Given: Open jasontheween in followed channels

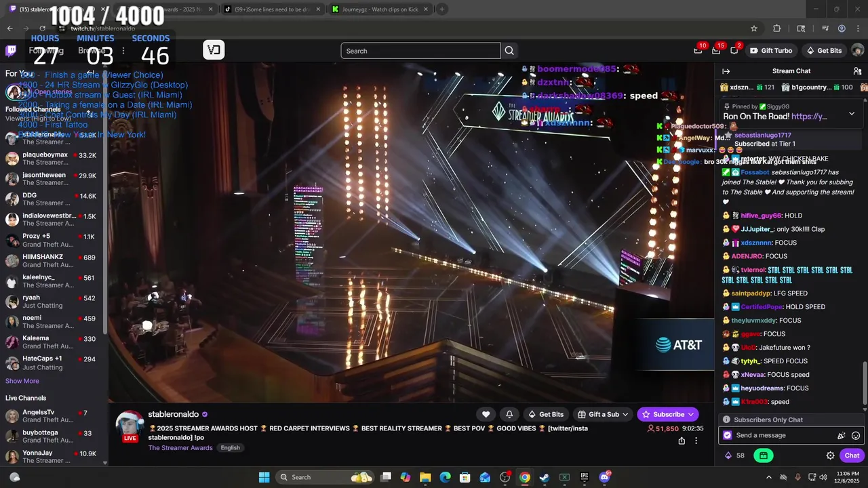Looking at the screenshot, I should coord(53,179).
